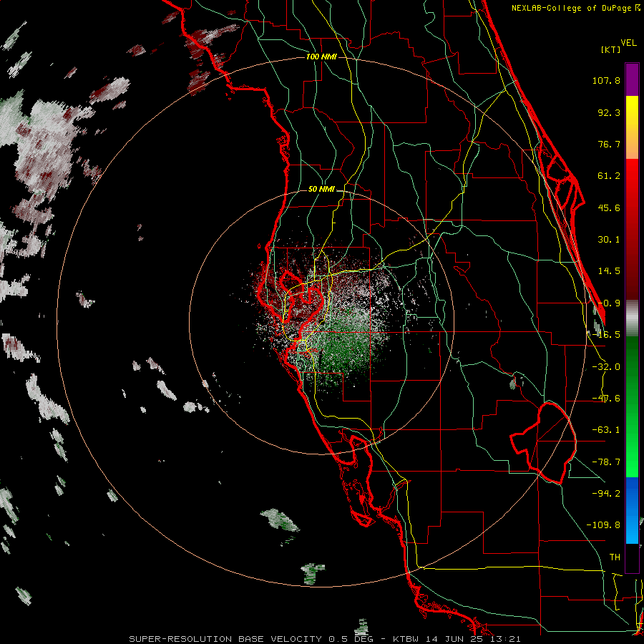The image size is (644, 644).
Task: Click the 107.8 velocity scale value
Action: tap(606, 80)
